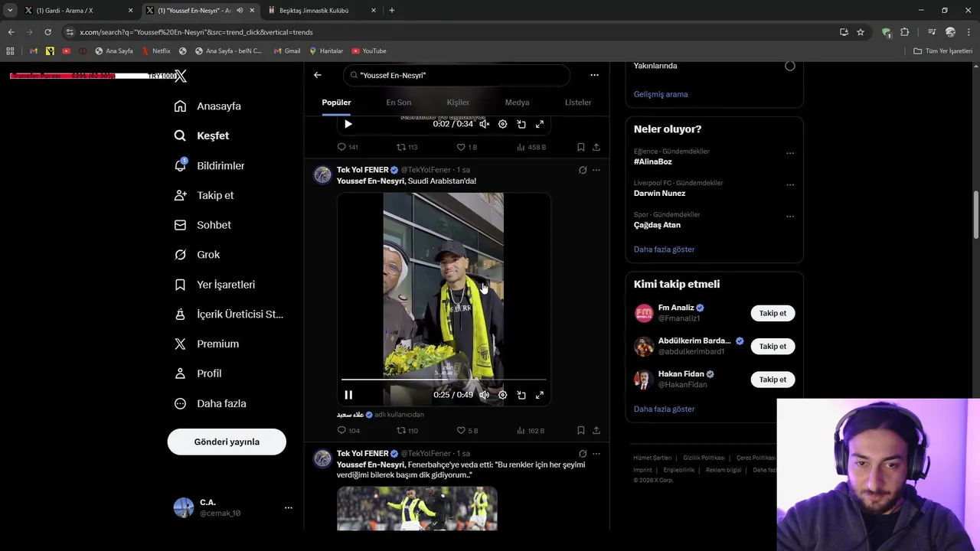Show more follow suggestions
The width and height of the screenshot is (980, 551).
665,409
